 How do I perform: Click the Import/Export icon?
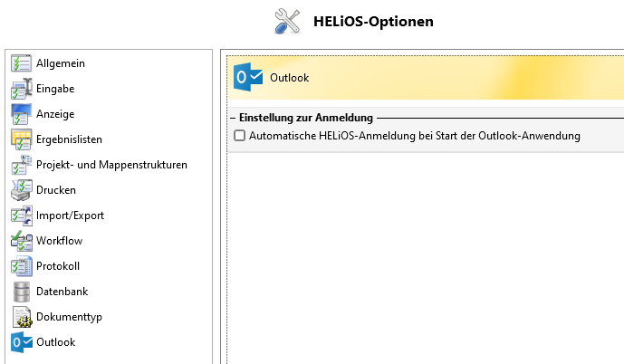coord(21,216)
